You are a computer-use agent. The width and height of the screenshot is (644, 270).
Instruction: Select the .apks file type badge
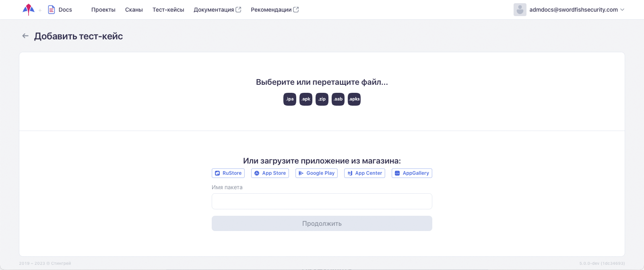point(354,99)
